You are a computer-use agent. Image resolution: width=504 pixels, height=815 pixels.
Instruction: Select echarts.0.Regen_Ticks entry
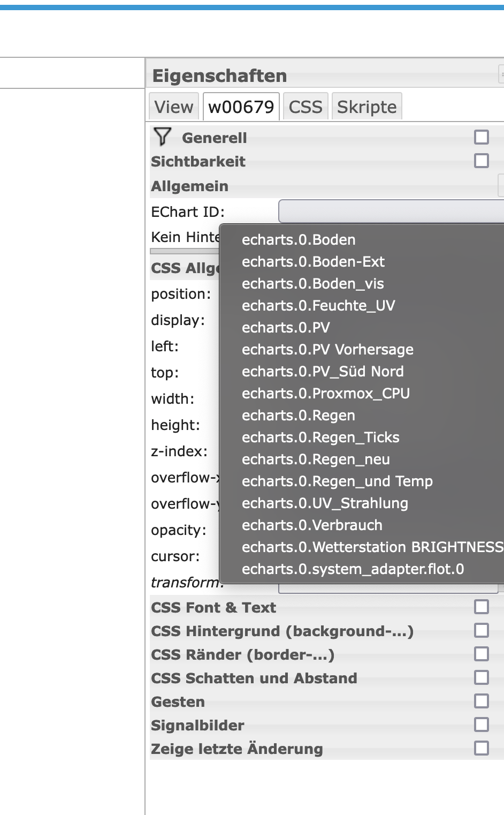coord(320,437)
